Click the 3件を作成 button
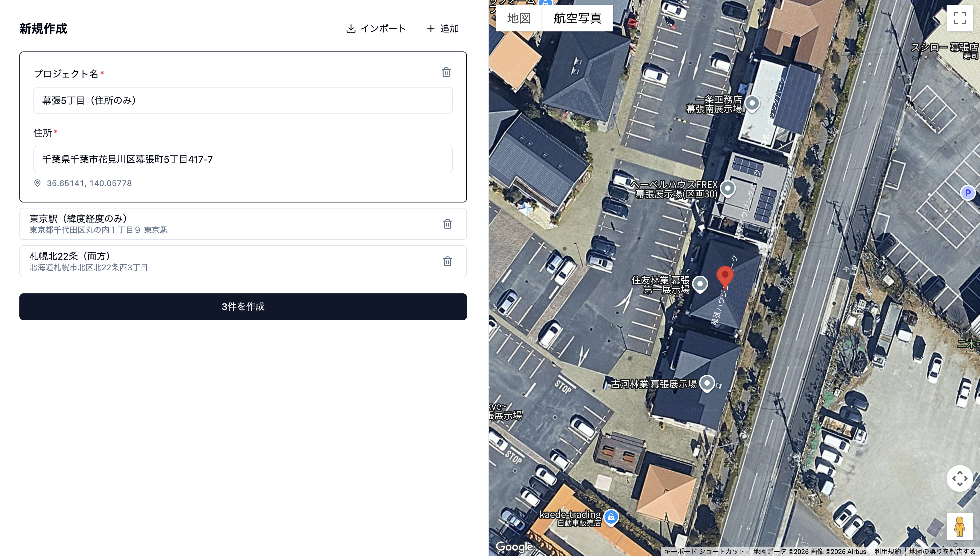 243,307
